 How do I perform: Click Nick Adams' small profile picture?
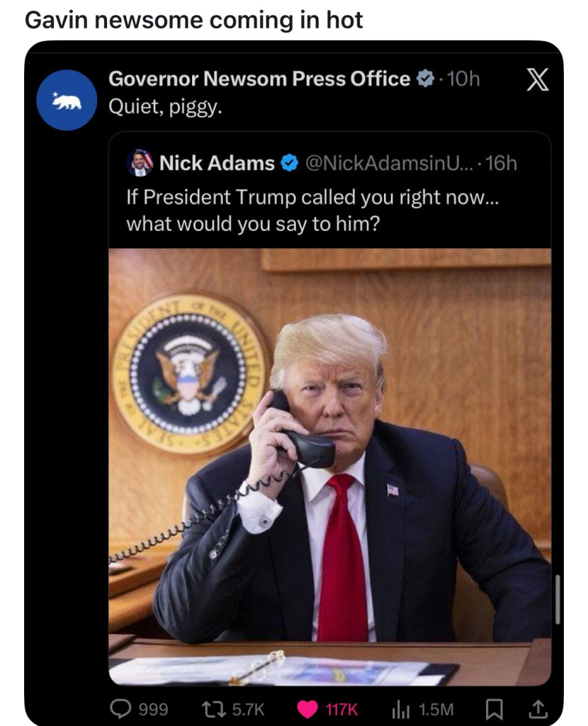(x=140, y=163)
